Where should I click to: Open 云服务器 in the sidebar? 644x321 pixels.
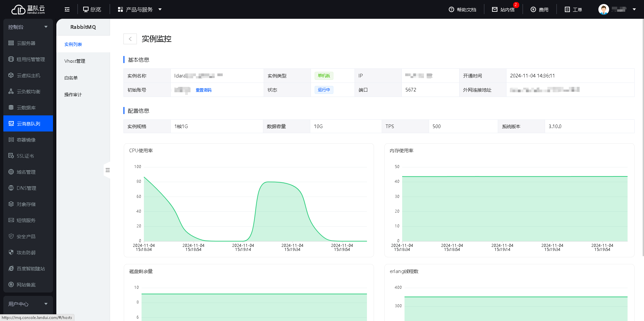pos(26,43)
